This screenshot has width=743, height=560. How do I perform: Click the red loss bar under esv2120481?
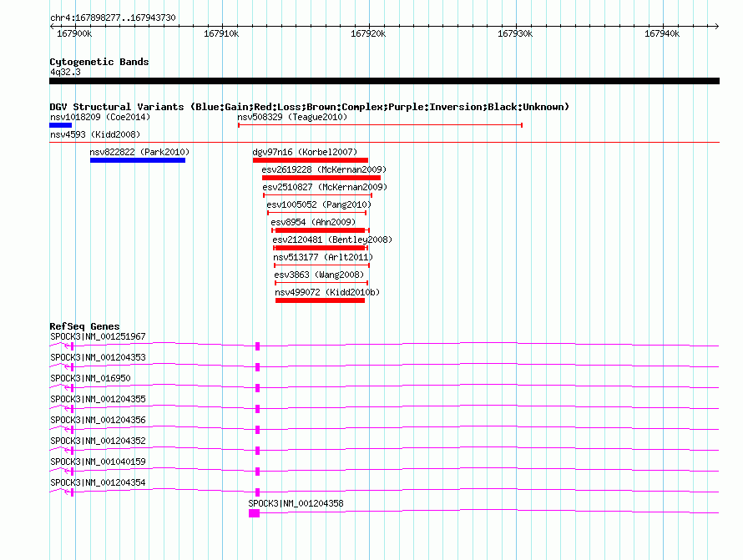[x=321, y=248]
